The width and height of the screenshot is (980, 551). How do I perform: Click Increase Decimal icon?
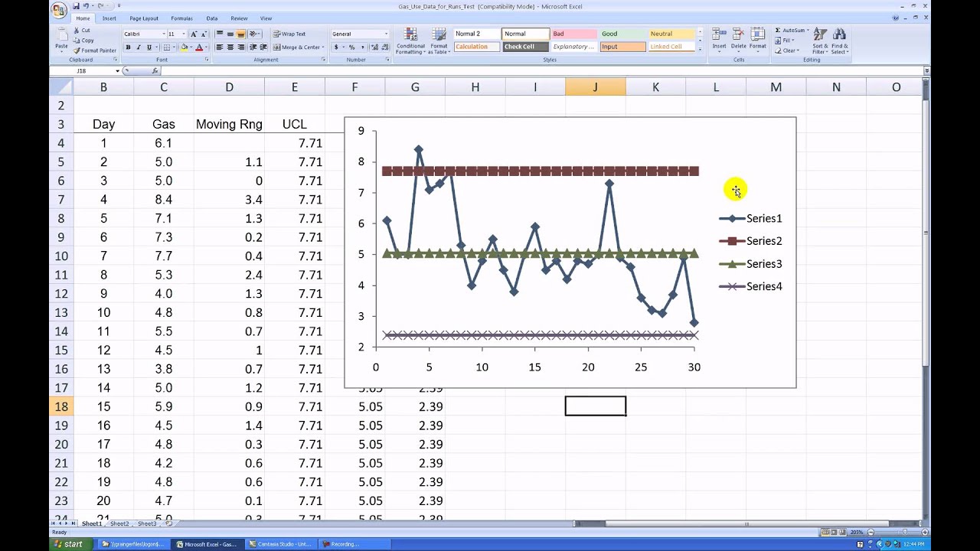[374, 47]
